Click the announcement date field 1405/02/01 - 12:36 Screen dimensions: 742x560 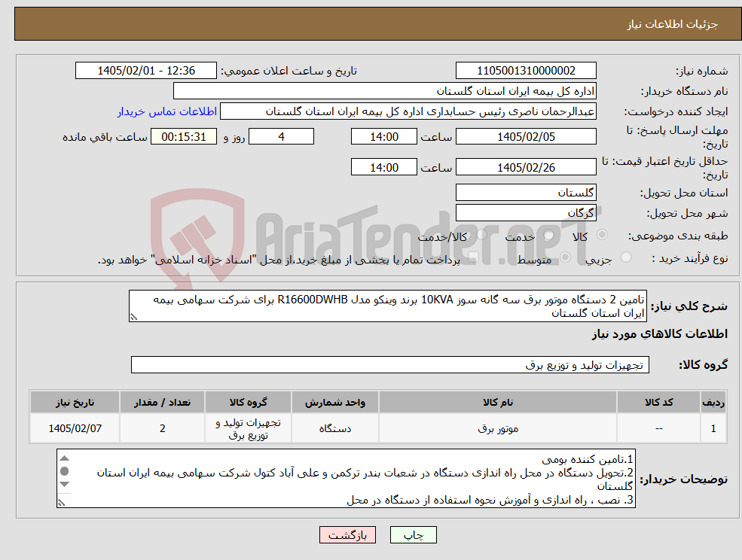(145, 71)
